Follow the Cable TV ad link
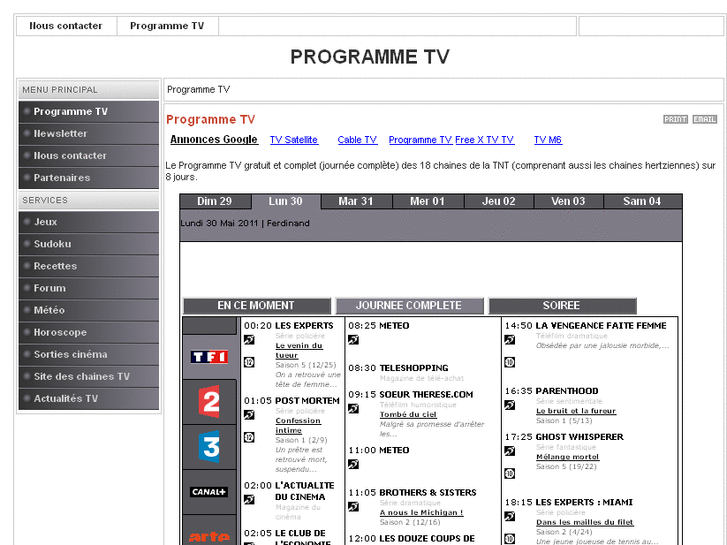This screenshot has height=545, width=727. (357, 140)
